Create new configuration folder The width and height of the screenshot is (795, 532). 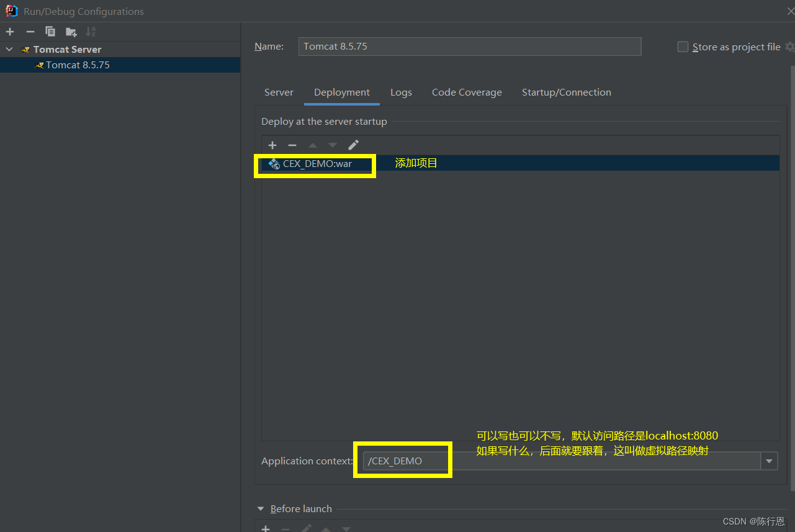(x=71, y=32)
